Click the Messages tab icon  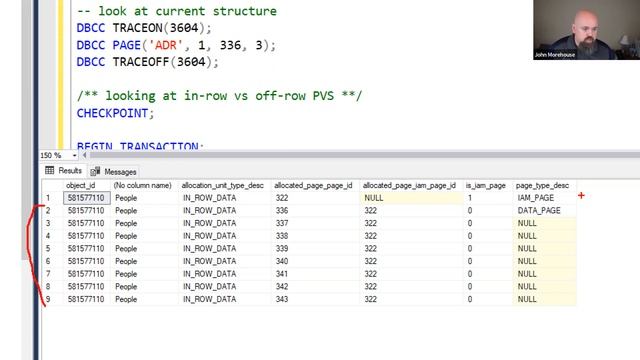click(x=96, y=171)
